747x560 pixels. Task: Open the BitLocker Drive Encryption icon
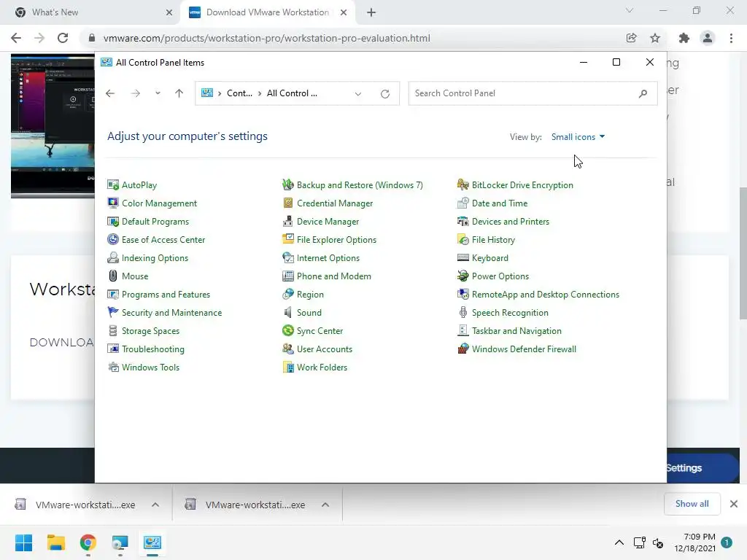click(x=462, y=184)
